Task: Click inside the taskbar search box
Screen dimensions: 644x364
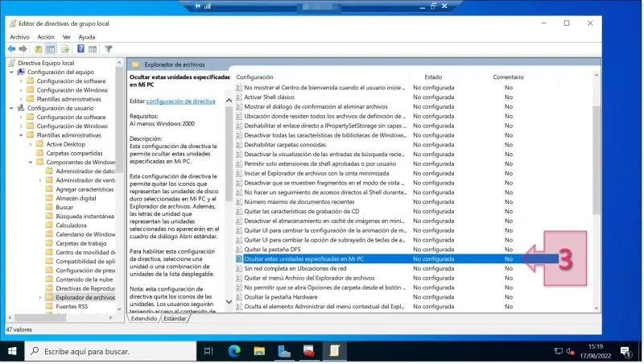Action: (x=111, y=351)
